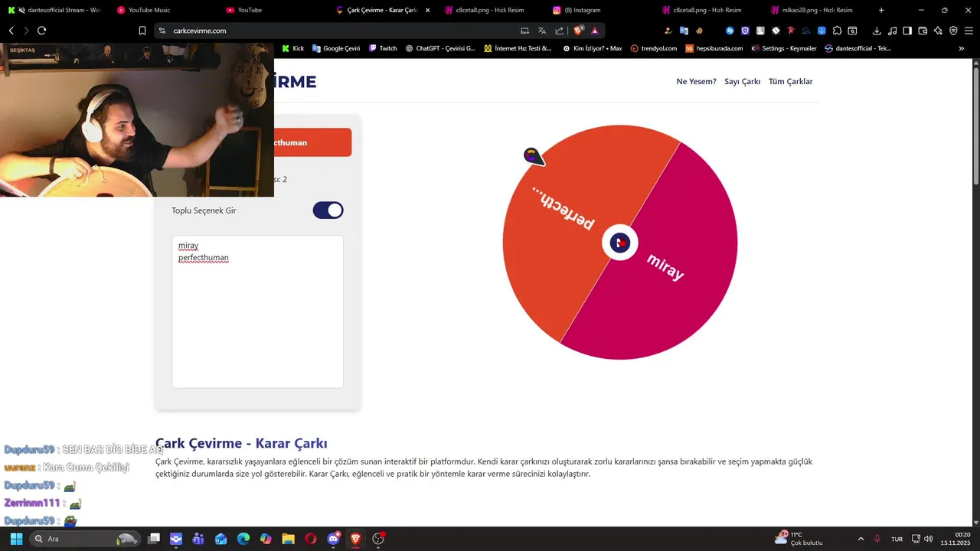
Task: Switch to the dantesofficial Stream tab
Action: coord(54,10)
